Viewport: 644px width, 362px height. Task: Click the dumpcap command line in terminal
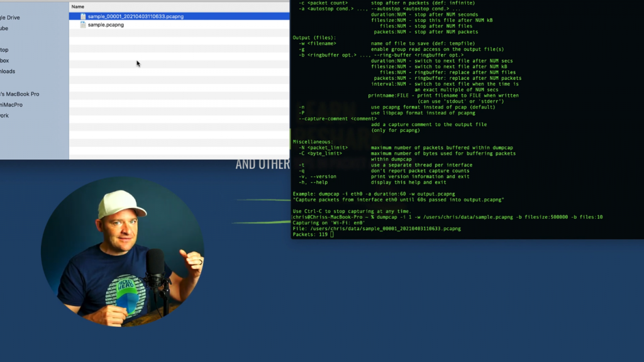point(448,217)
